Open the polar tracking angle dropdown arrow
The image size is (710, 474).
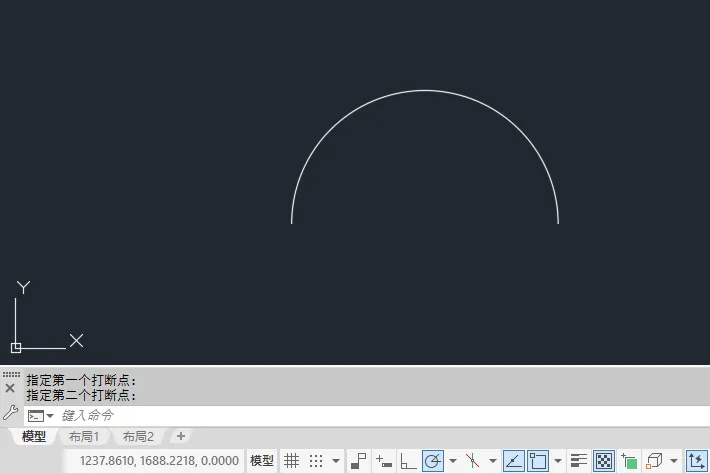pos(453,461)
